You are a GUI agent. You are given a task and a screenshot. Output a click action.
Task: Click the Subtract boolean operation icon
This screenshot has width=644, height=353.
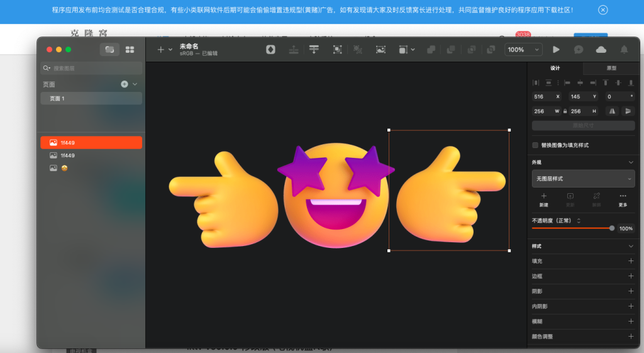pyautogui.click(x=451, y=50)
